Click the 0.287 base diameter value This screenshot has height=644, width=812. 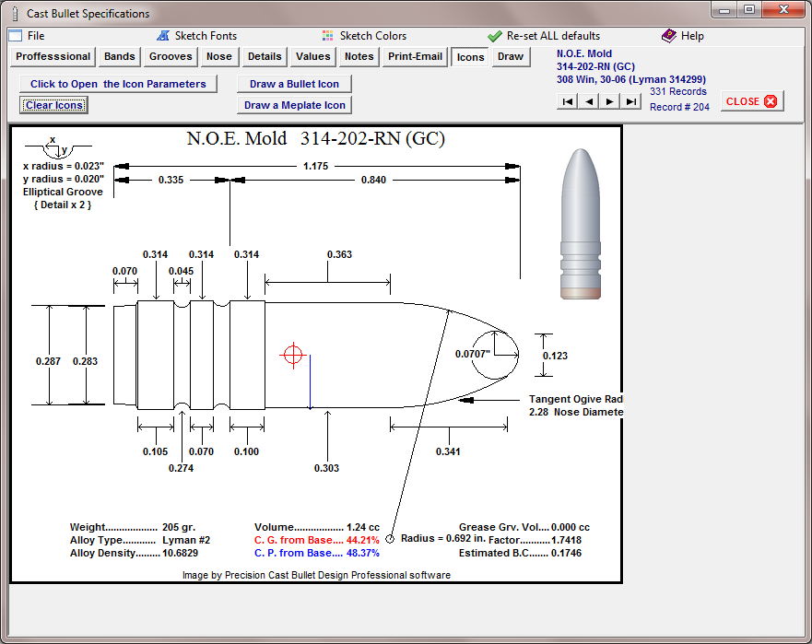pyautogui.click(x=48, y=361)
